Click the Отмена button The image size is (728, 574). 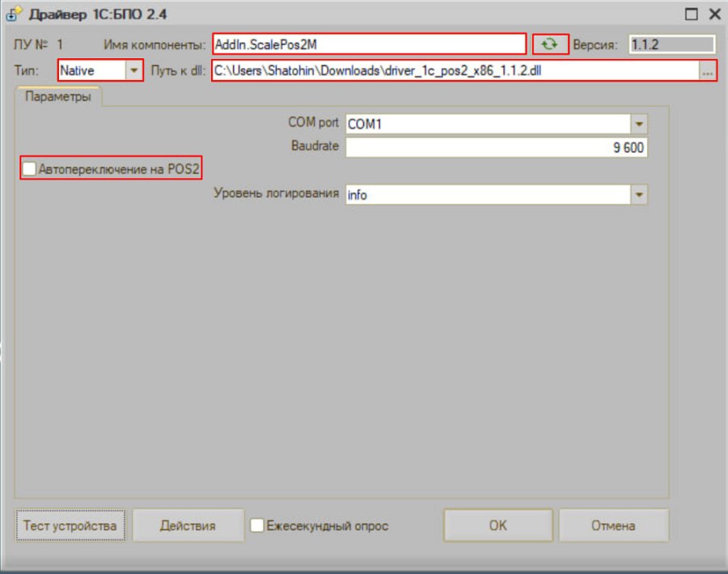pyautogui.click(x=613, y=525)
